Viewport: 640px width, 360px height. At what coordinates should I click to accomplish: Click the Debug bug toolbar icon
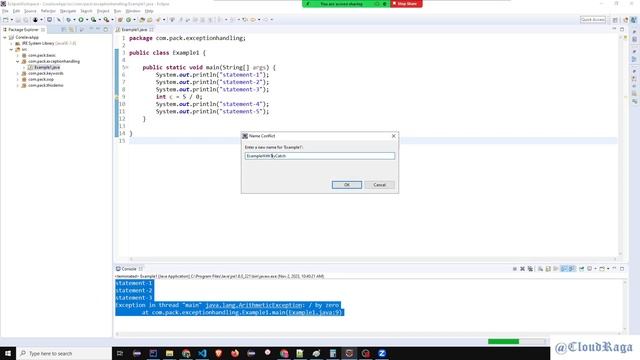tap(68, 20)
